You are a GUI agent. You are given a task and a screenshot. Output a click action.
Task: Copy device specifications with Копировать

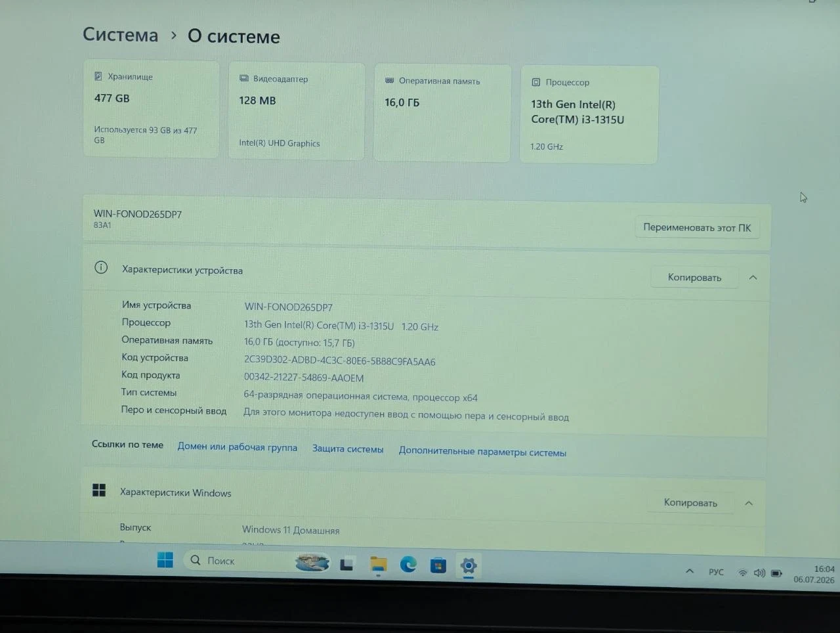(694, 277)
